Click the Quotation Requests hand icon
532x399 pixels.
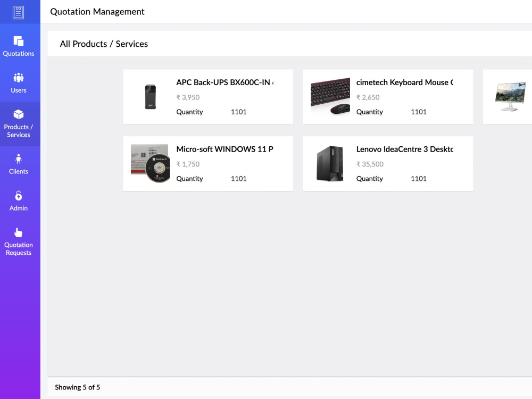click(x=19, y=233)
